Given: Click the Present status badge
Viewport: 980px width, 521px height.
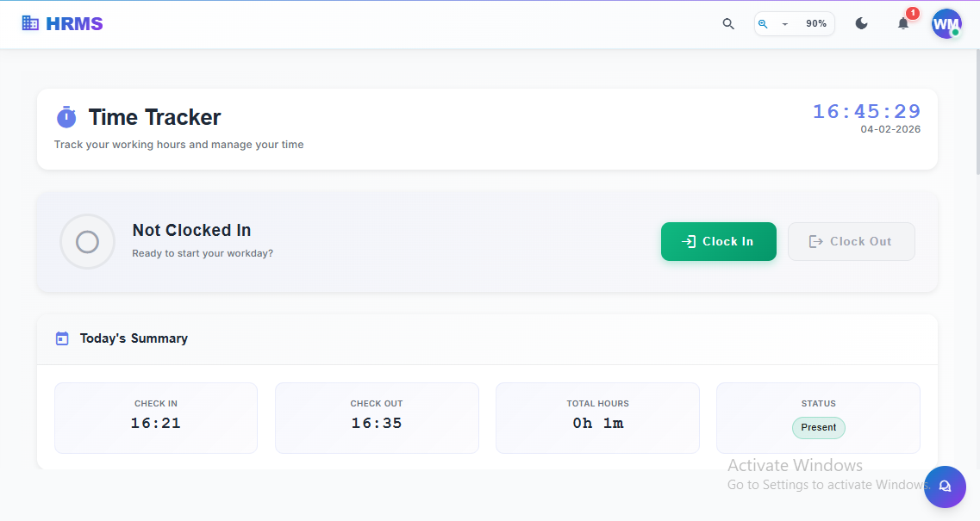Looking at the screenshot, I should click(x=819, y=428).
